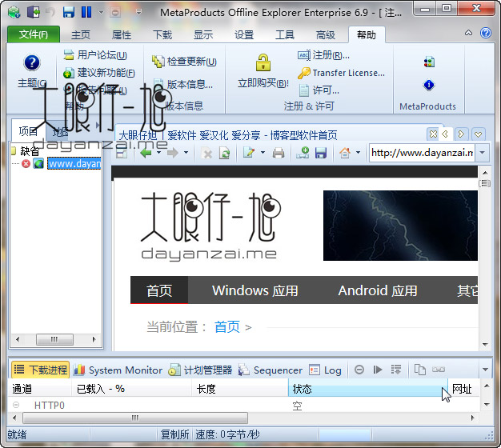The image size is (501, 448).
Task: Open forward history dropdown arrow
Action: click(186, 153)
